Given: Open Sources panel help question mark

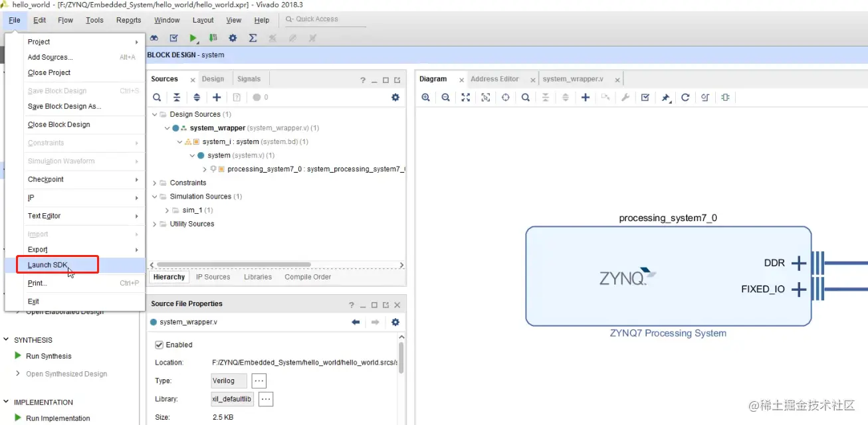Looking at the screenshot, I should (363, 80).
